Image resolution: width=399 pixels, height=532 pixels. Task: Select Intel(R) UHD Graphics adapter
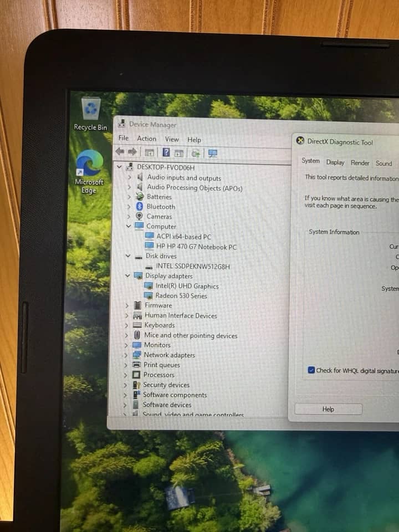[181, 286]
